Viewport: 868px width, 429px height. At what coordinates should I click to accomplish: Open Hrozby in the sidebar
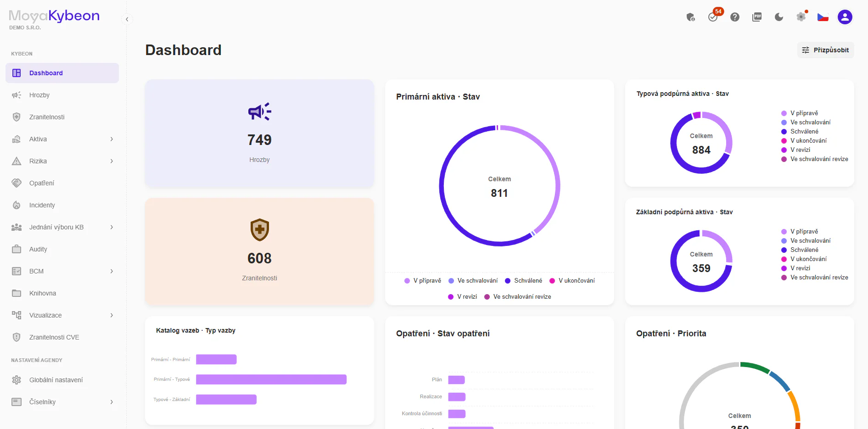click(62, 95)
